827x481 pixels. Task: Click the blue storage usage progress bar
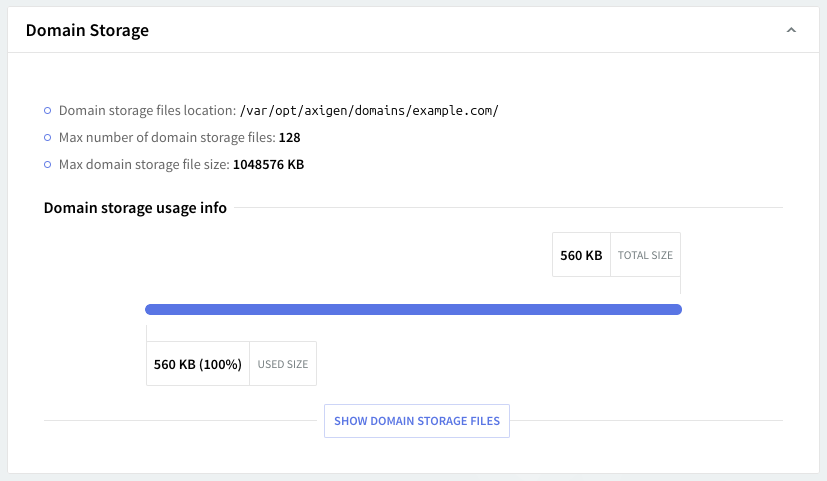[413, 309]
